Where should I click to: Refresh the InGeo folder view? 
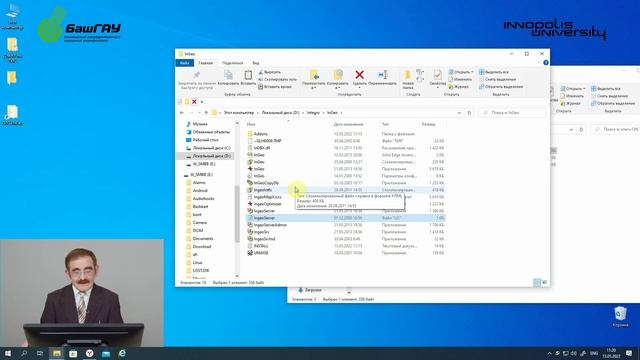coord(469,113)
